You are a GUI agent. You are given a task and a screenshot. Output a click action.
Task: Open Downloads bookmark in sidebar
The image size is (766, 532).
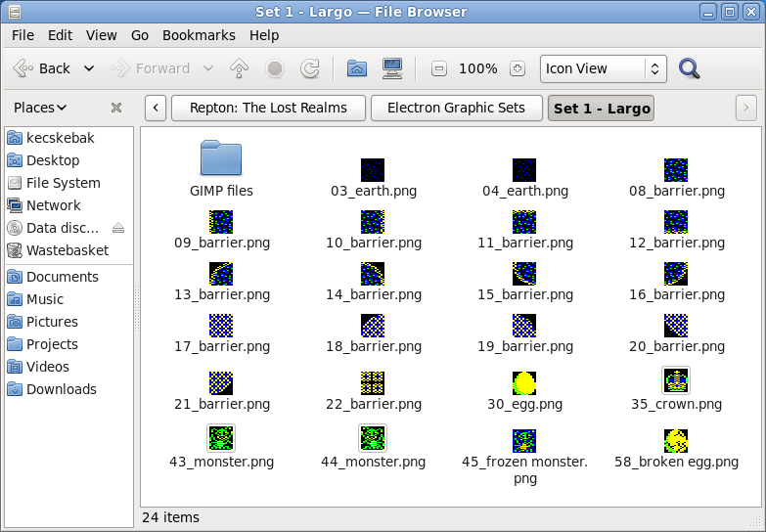[x=68, y=389]
